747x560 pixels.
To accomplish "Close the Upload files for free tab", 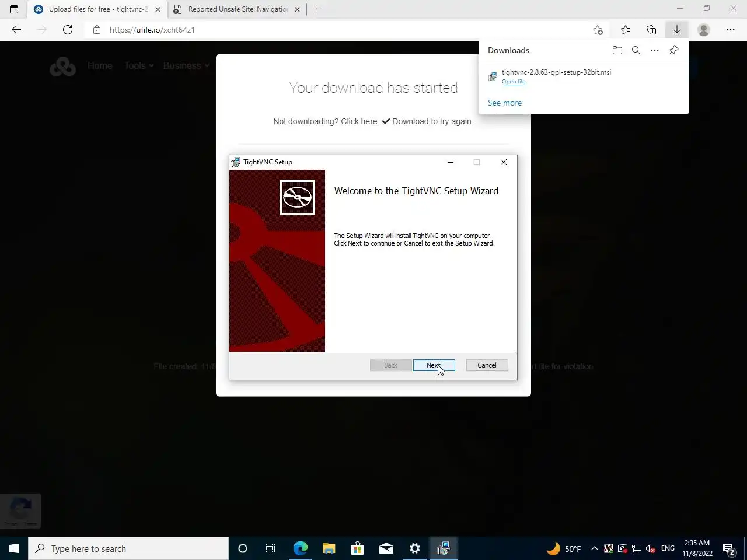I will [158, 9].
